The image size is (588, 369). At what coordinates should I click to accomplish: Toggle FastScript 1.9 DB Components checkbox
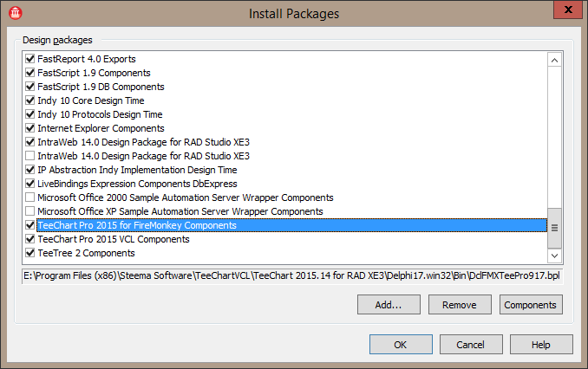(x=30, y=87)
